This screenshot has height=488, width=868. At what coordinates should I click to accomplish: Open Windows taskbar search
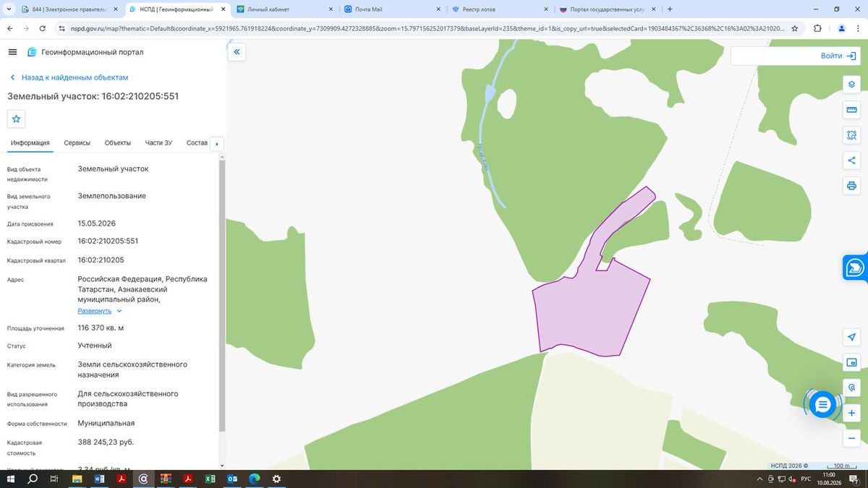coord(32,479)
